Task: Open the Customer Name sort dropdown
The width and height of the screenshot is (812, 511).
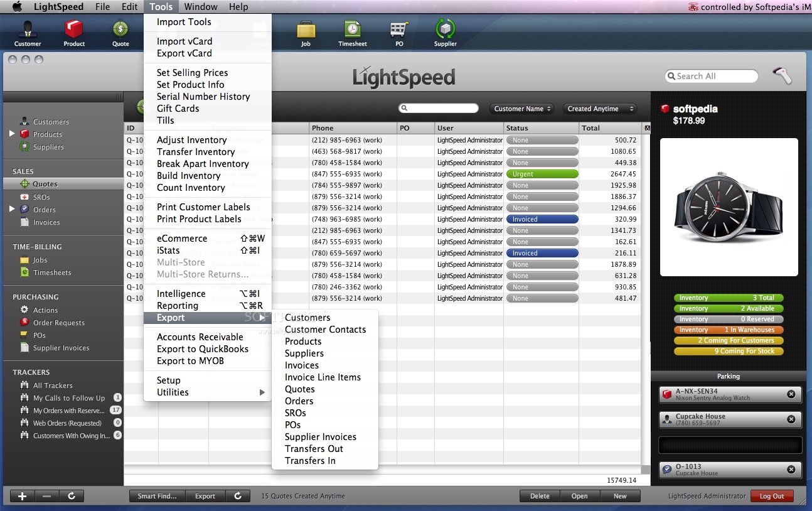Action: 521,108
